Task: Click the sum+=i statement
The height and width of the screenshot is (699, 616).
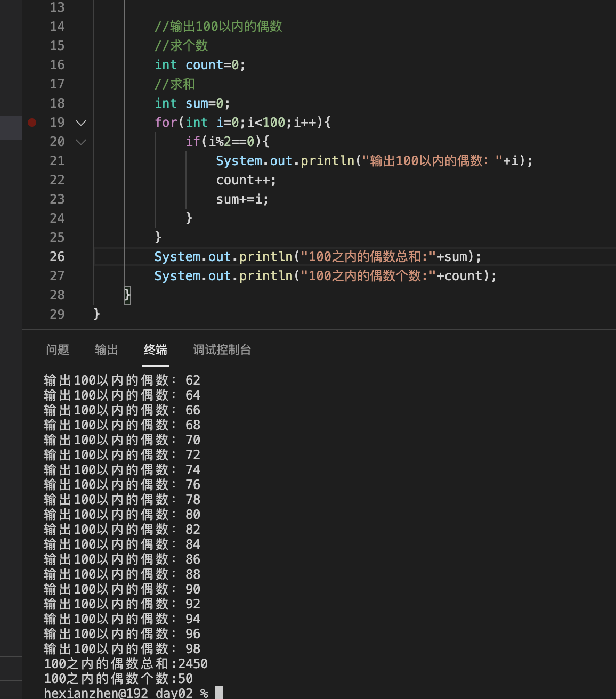Action: [242, 199]
